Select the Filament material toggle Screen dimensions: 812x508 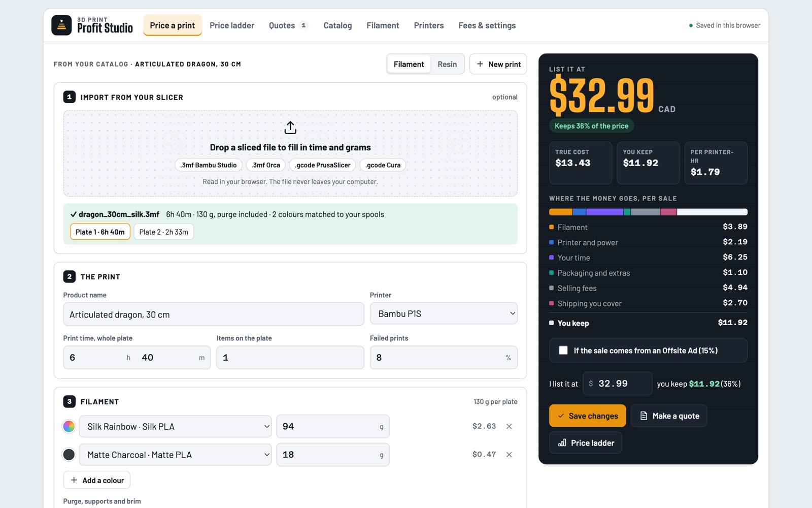[409, 64]
